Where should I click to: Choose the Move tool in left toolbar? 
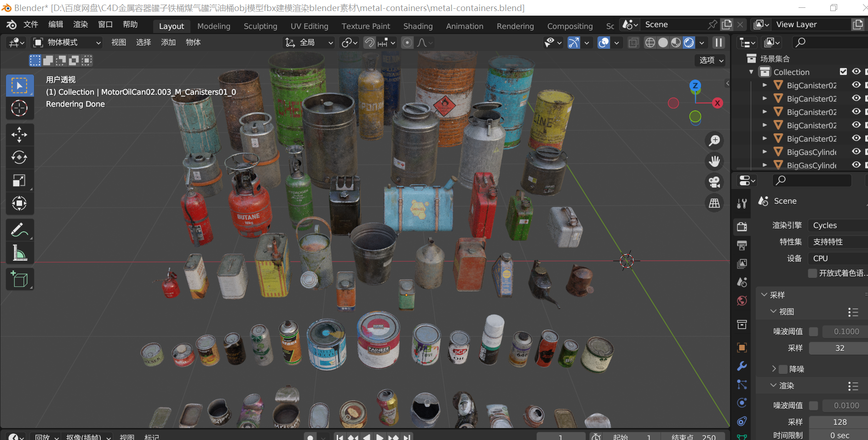[x=20, y=135]
